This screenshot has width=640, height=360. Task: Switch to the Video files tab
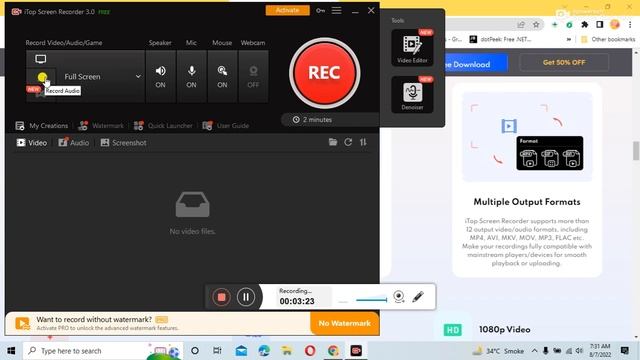(x=32, y=142)
